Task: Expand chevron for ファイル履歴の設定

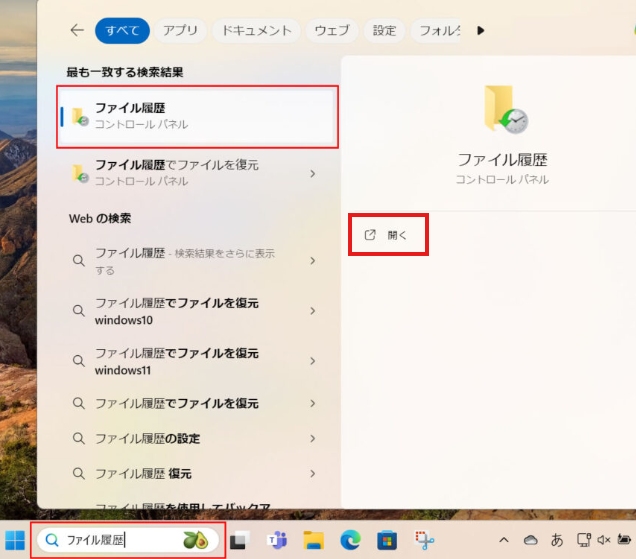Action: point(312,439)
